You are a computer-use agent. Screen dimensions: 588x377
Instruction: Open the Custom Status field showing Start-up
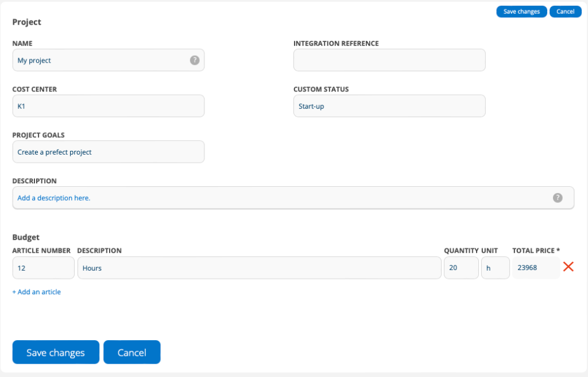[389, 106]
